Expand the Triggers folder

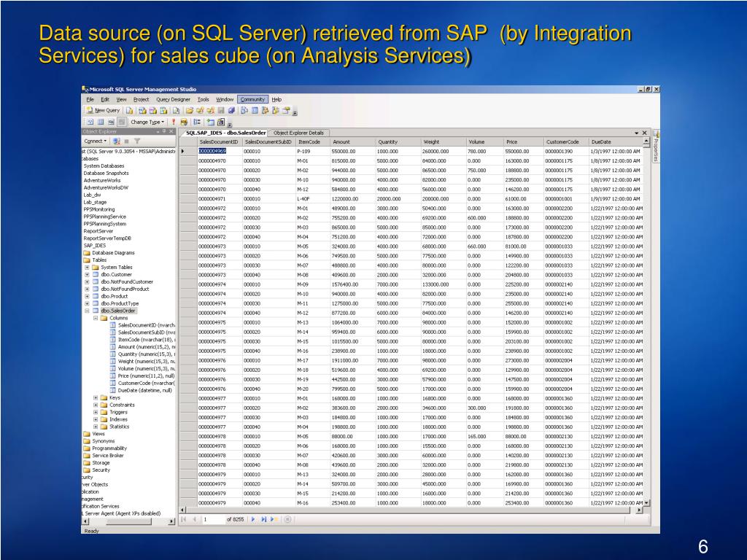coord(96,412)
